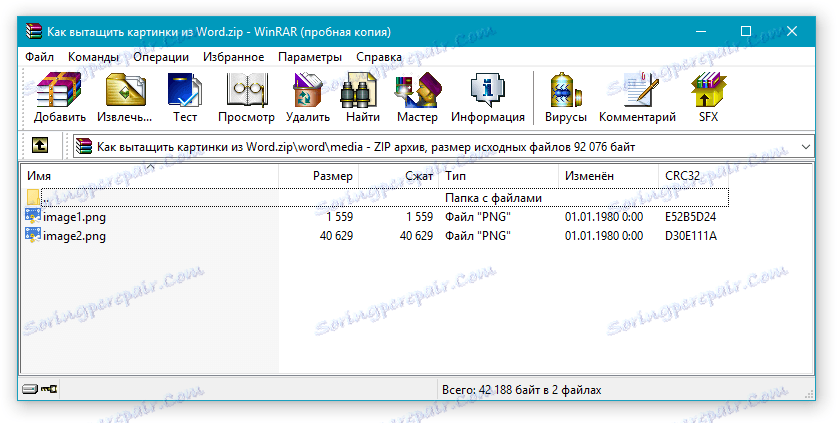Click the disk drive status bar icon
Viewport: 837px width, 423px height.
pos(30,389)
